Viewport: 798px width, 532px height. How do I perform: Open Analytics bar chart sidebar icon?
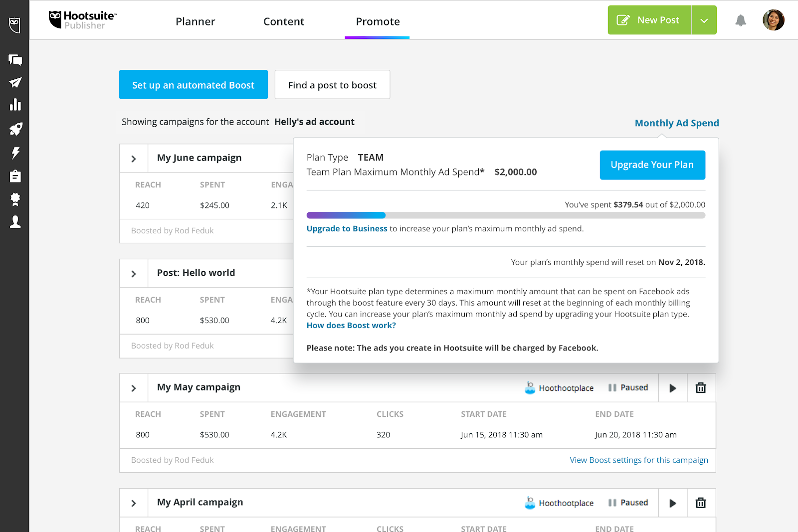point(15,104)
